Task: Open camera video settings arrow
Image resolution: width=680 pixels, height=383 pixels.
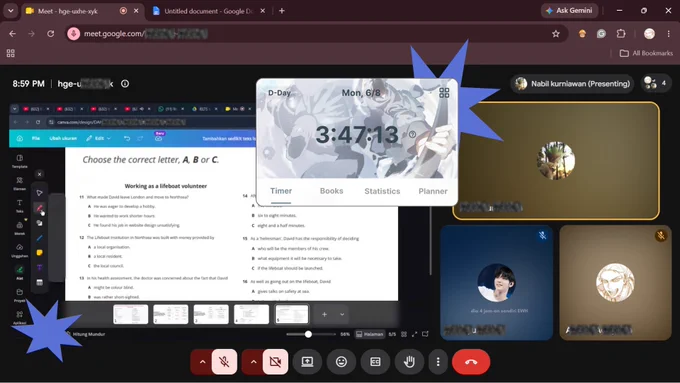Action: pos(253,362)
